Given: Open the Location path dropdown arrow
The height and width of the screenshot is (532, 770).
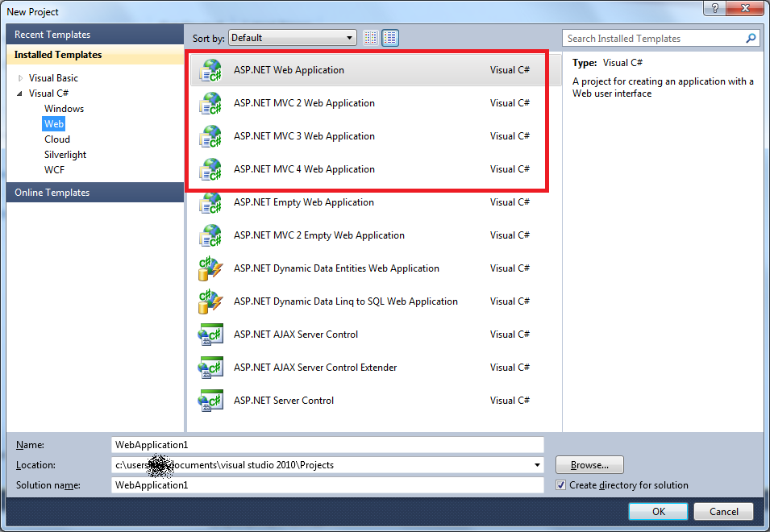Looking at the screenshot, I should [537, 465].
